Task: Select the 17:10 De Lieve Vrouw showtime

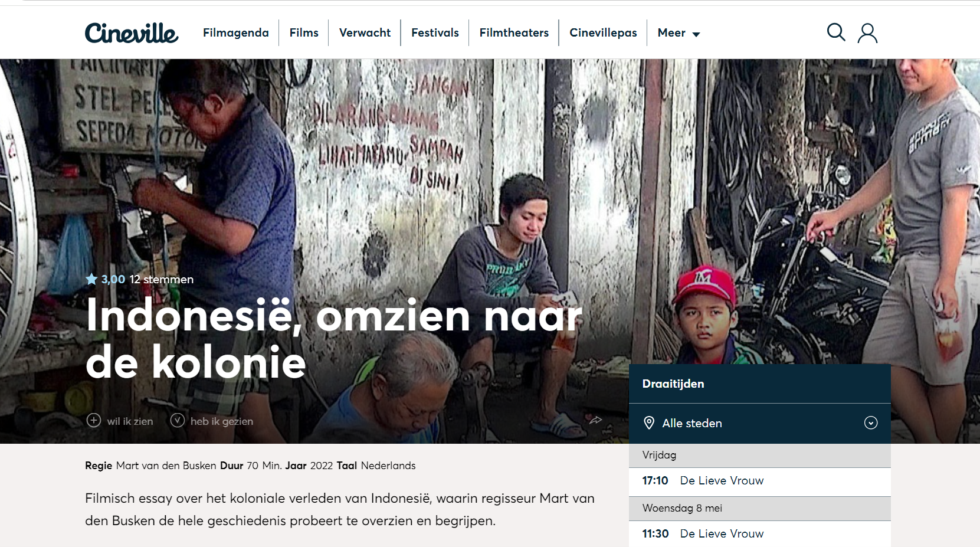Action: 760,482
